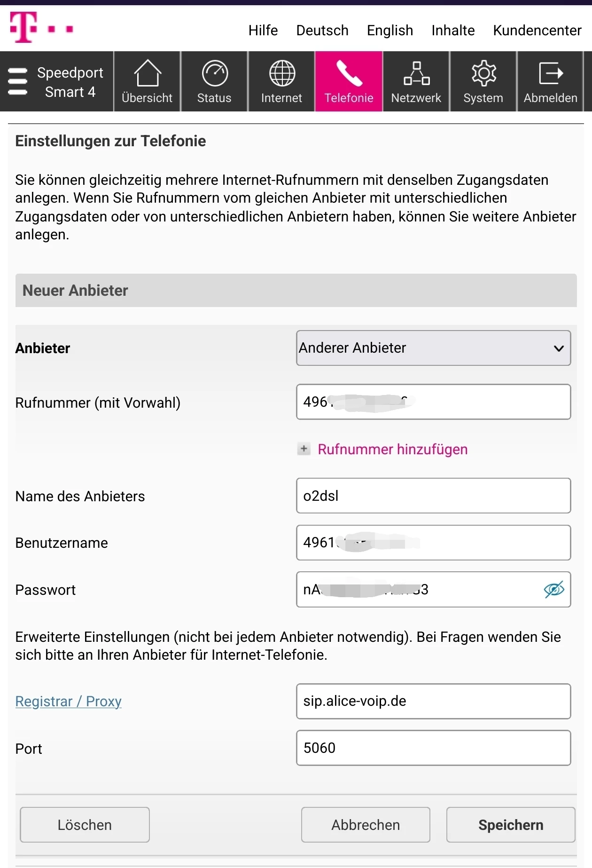The image size is (592, 868).
Task: Open System gear icon settings
Action: (x=483, y=74)
